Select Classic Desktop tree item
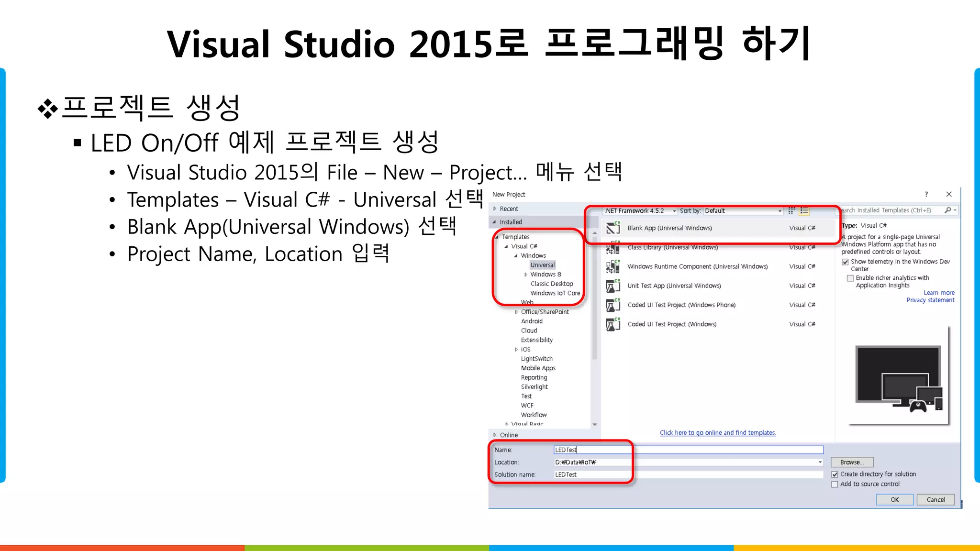 coord(551,284)
